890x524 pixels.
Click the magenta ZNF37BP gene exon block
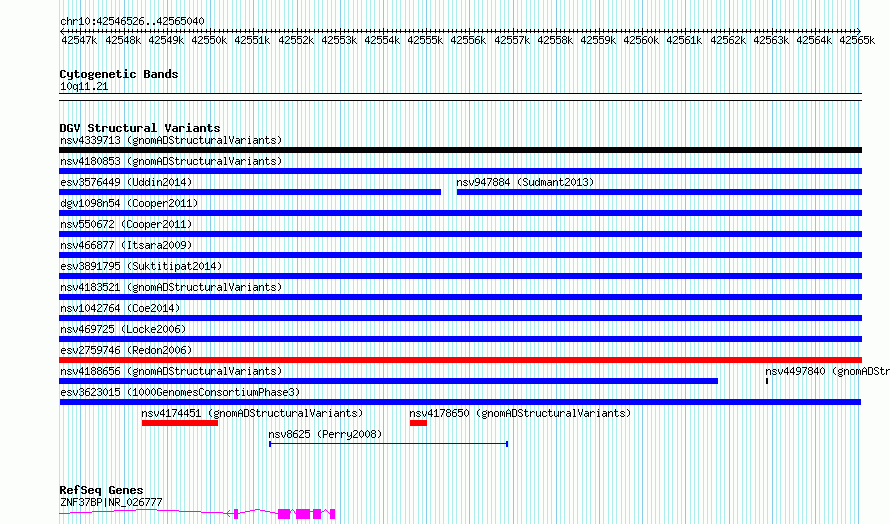click(303, 514)
